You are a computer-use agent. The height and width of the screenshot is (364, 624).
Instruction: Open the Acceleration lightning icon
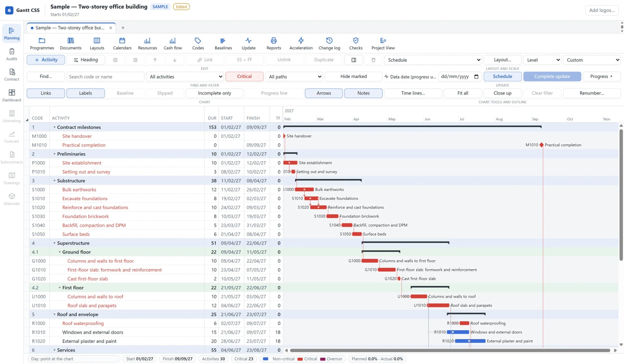point(301,44)
